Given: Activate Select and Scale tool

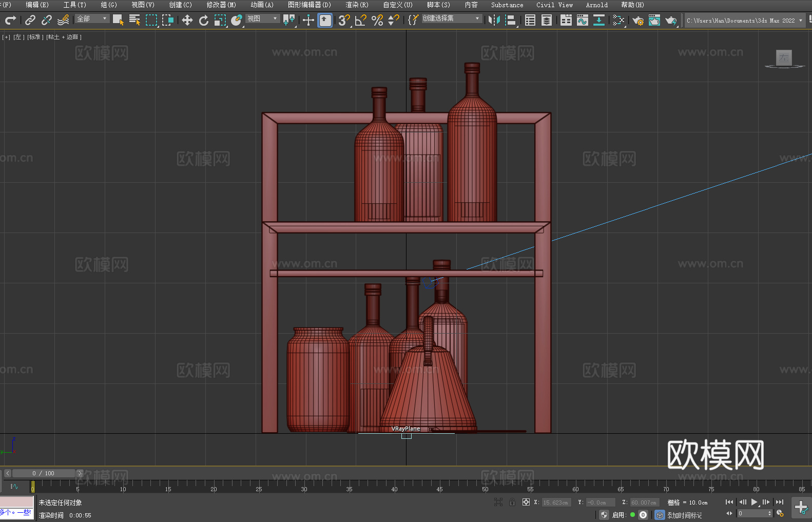Looking at the screenshot, I should click(220, 20).
